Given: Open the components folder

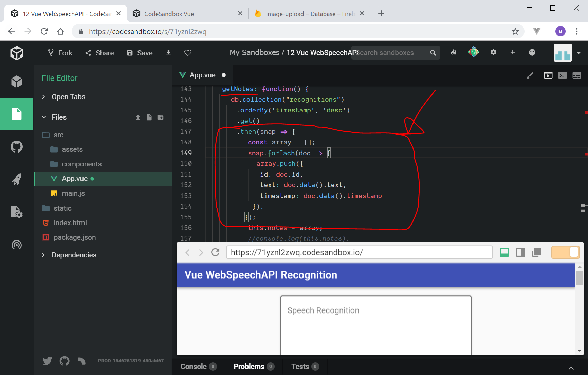Looking at the screenshot, I should (103, 164).
